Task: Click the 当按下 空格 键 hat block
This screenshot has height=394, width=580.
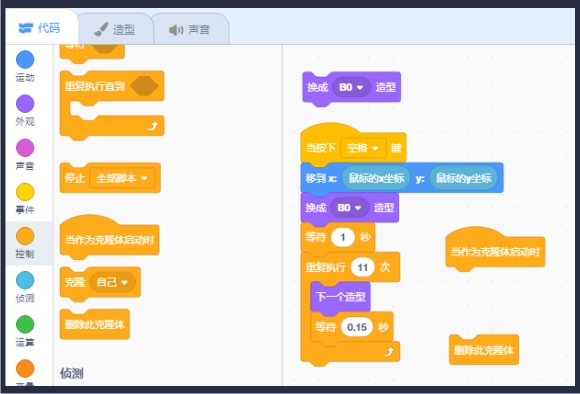Action: (321, 148)
